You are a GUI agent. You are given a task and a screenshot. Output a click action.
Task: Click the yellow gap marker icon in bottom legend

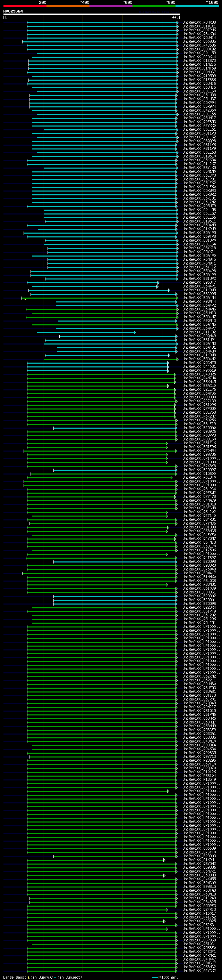click(x=28, y=977)
